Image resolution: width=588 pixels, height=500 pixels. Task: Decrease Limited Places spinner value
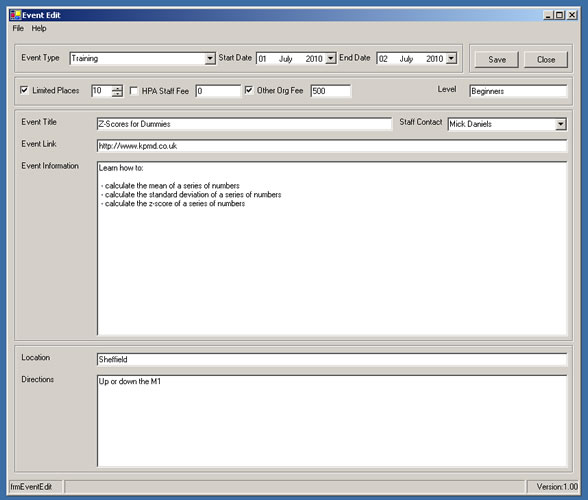[117, 94]
